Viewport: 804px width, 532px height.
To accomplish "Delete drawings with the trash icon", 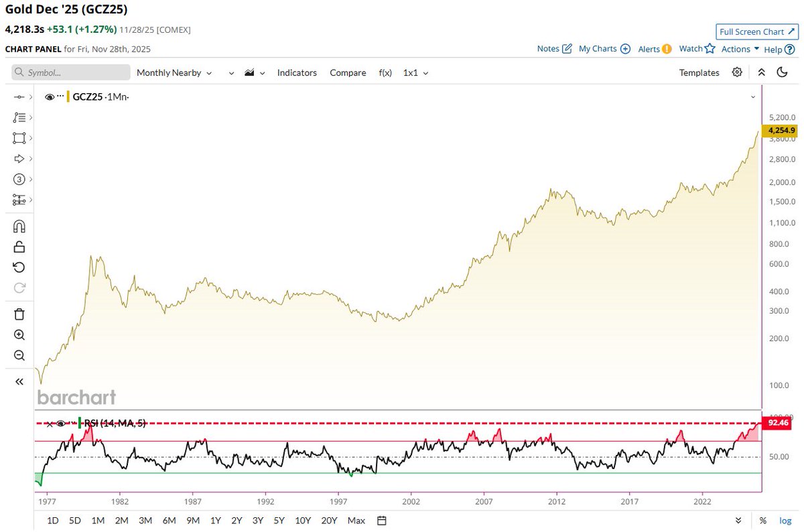I will 19,314.
